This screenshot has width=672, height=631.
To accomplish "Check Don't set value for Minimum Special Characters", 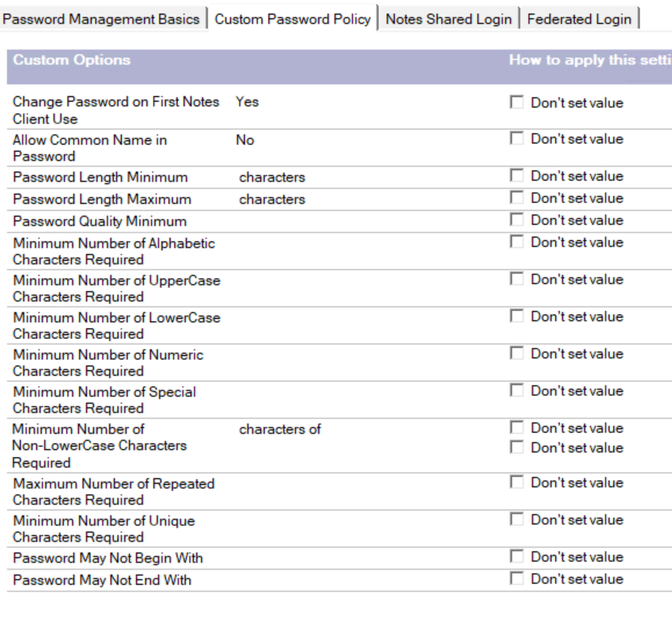I will click(517, 391).
